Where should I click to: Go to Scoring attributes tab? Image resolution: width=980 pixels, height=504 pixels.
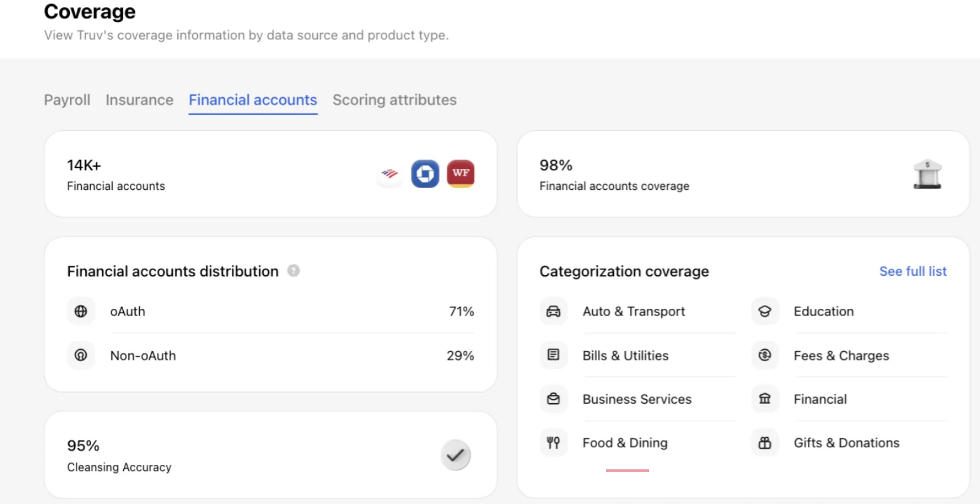(x=395, y=100)
